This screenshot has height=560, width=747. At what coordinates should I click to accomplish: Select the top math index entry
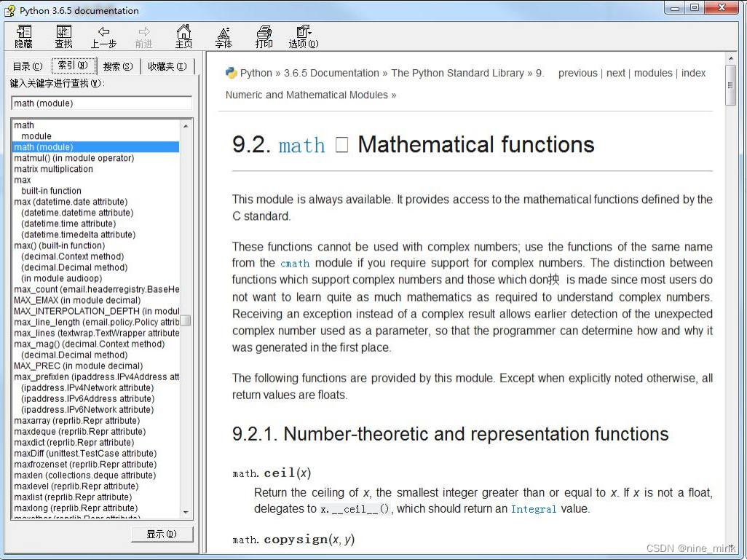pos(24,125)
